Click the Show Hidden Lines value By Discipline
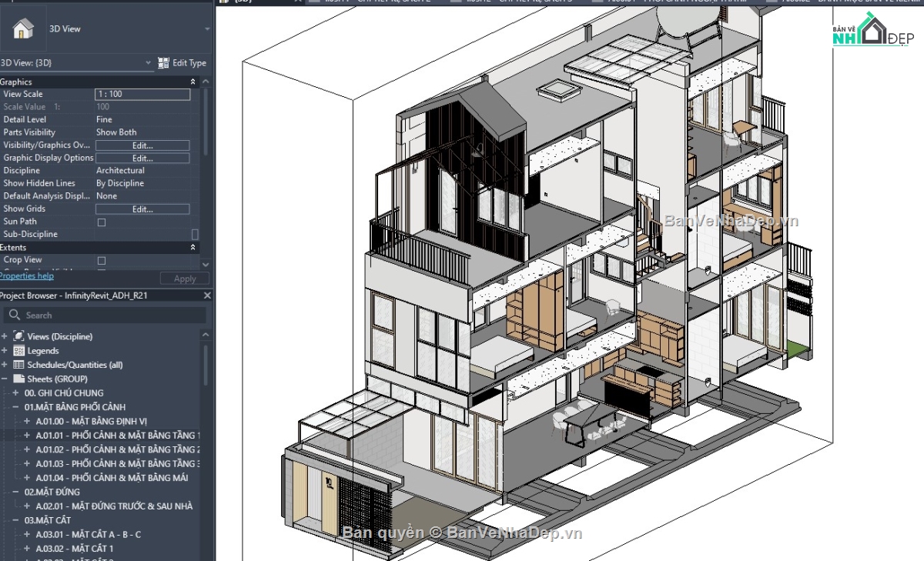Image resolution: width=924 pixels, height=561 pixels. (120, 183)
